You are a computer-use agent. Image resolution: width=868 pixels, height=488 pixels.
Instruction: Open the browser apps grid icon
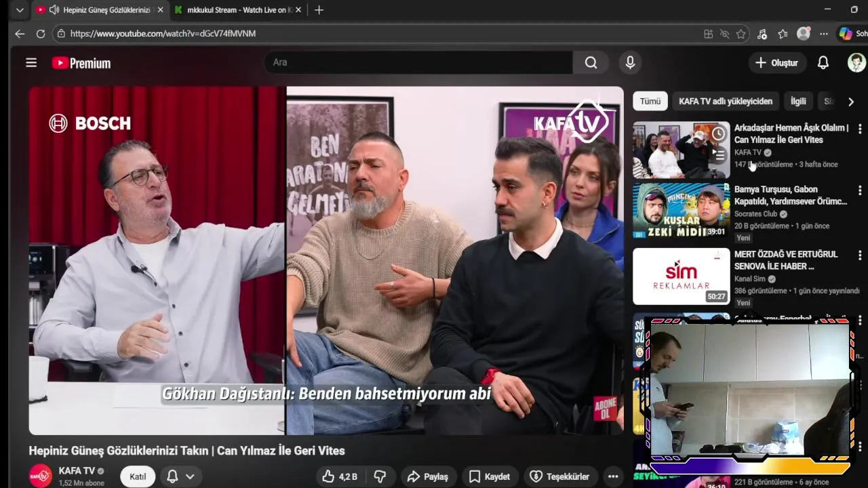tap(708, 34)
